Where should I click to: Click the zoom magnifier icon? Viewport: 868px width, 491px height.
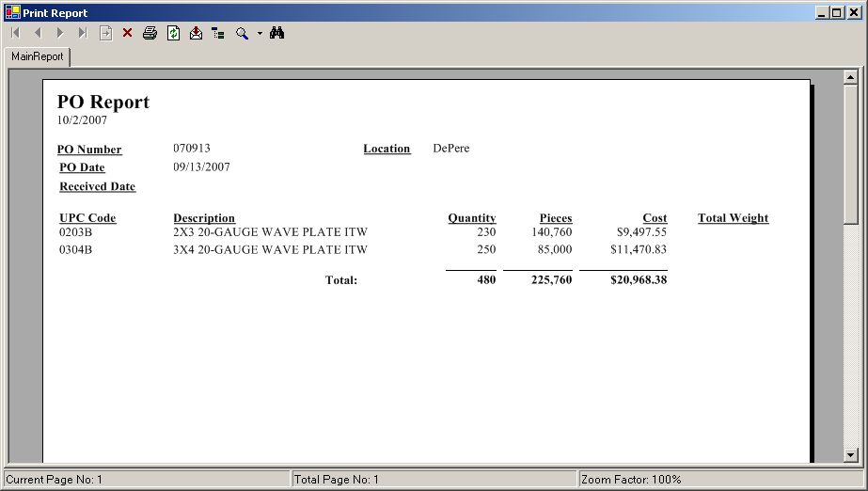(242, 33)
